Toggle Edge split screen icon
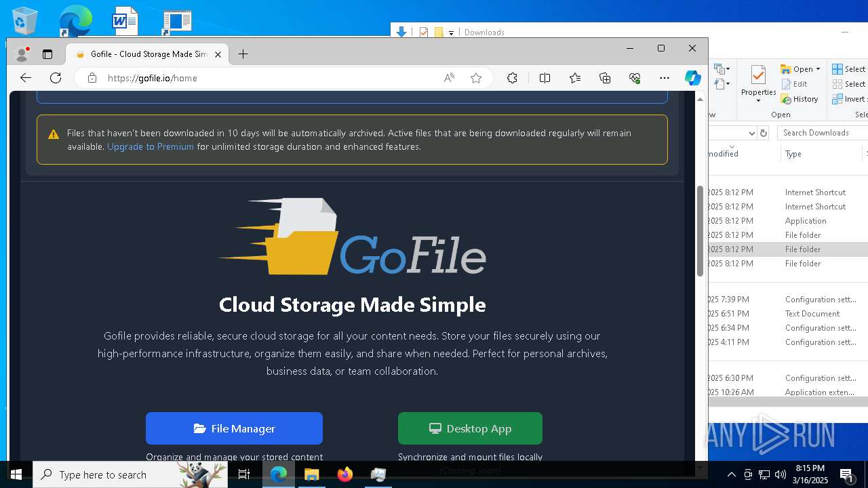868x488 pixels. [545, 78]
